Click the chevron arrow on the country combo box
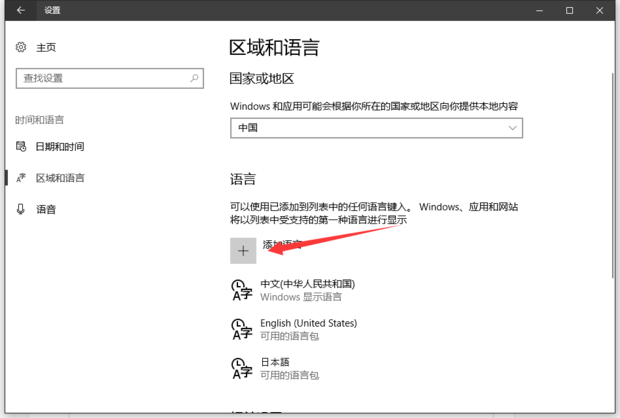 (513, 128)
